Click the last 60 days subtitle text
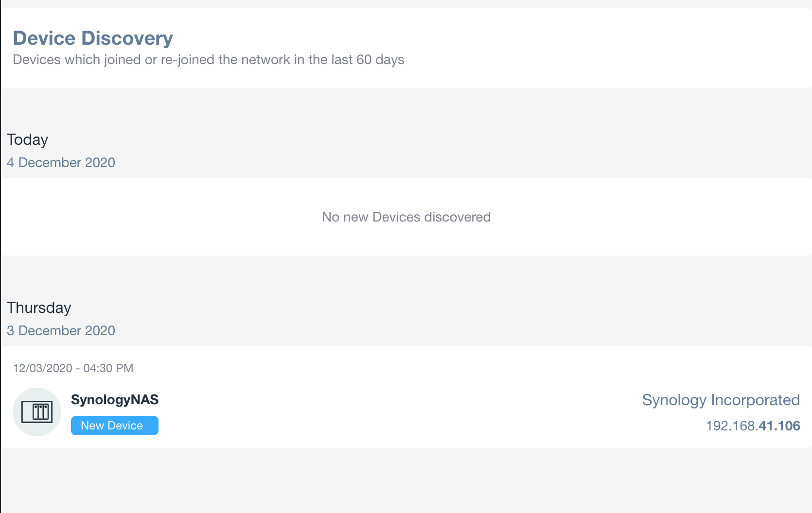Viewport: 812px width, 513px height. 209,60
